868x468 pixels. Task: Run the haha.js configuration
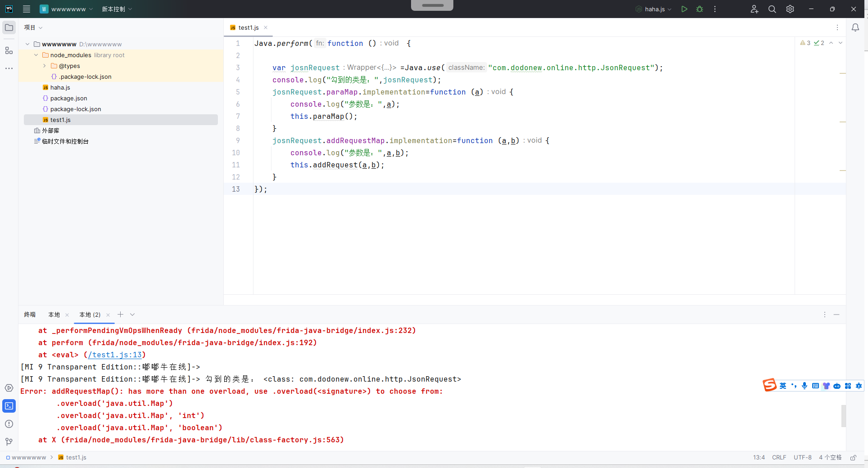point(684,9)
